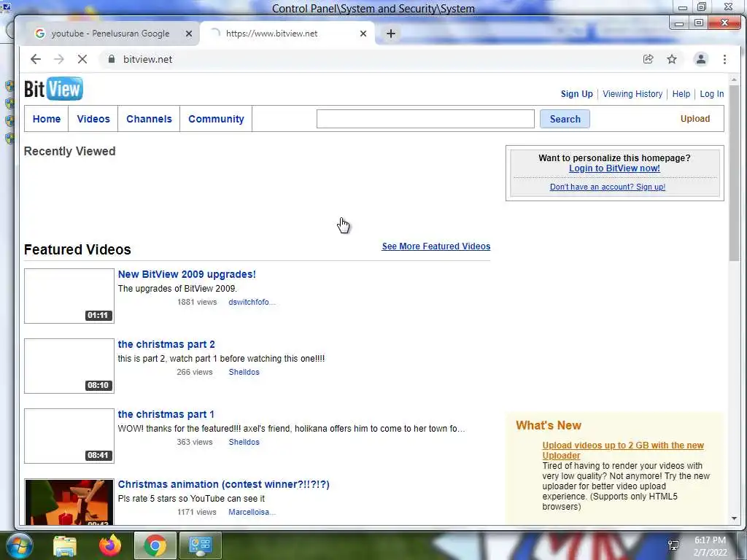747x560 pixels.
Task: Click the taskbar clock showing 6:17 PM
Action: (711, 546)
